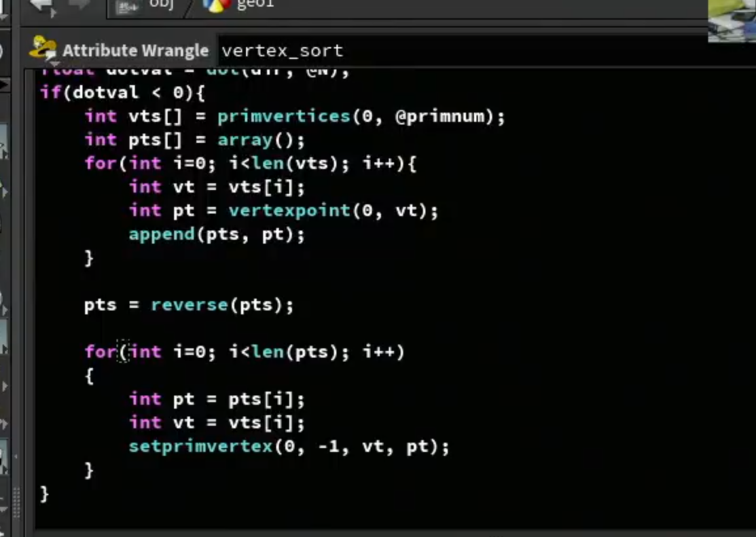Click the line 'pts = reverse(pts);'
Screen dimensions: 756x537
[189, 305]
